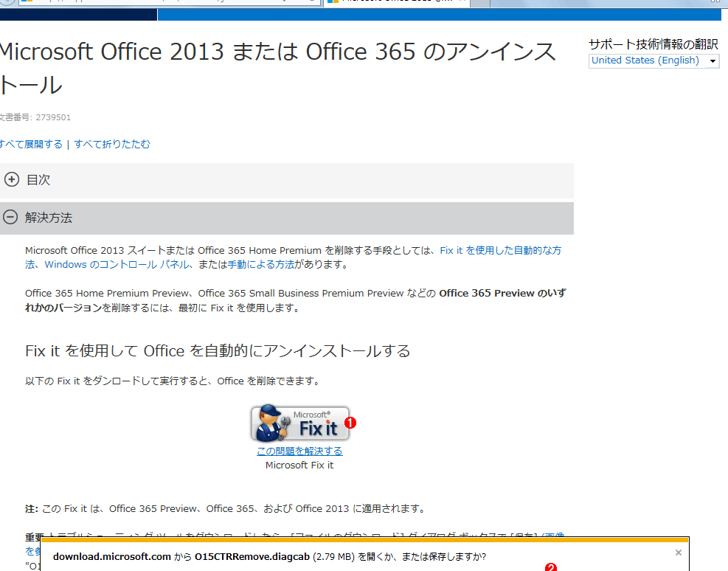Image resolution: width=728 pixels, height=571 pixels.
Task: Click the 解決方法 section header text
Action: point(49,218)
